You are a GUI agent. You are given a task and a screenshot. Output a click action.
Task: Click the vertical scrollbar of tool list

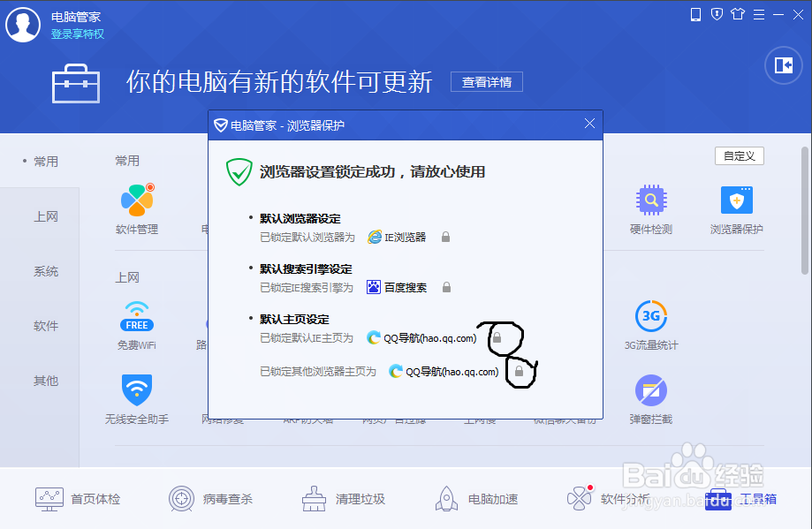click(x=805, y=210)
